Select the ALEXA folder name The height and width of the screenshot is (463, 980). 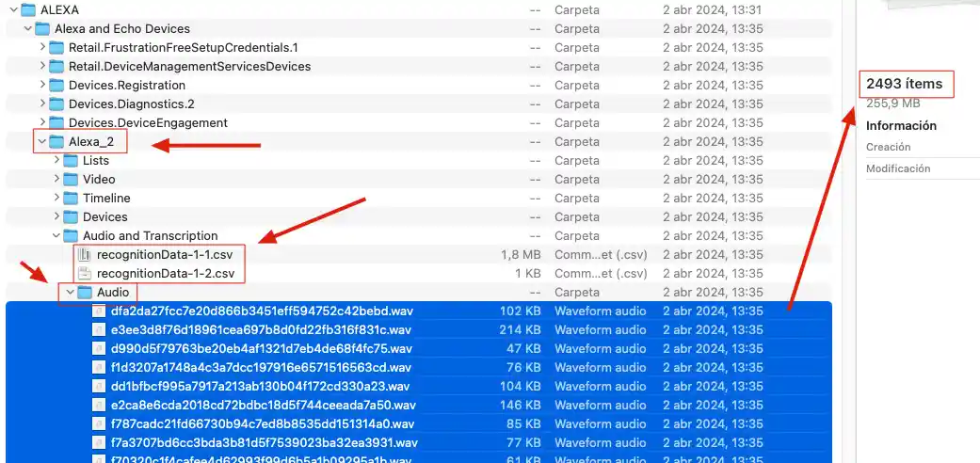click(59, 10)
